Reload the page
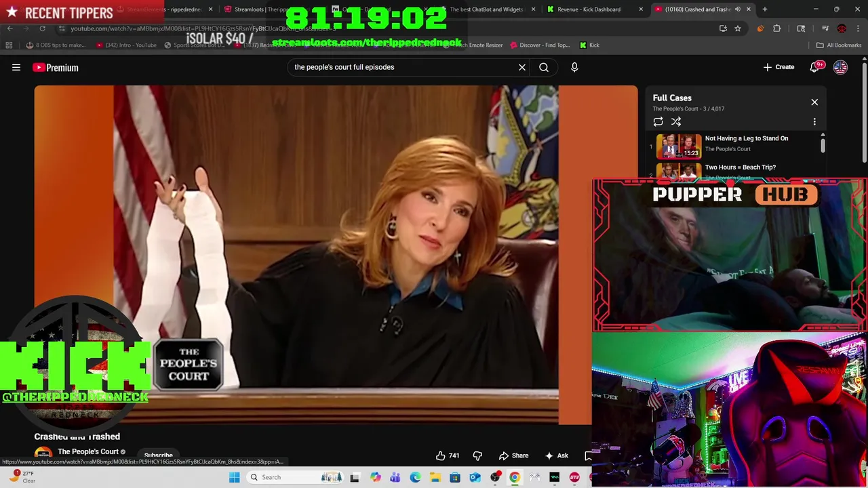Viewport: 868px width, 488px height. click(x=42, y=28)
